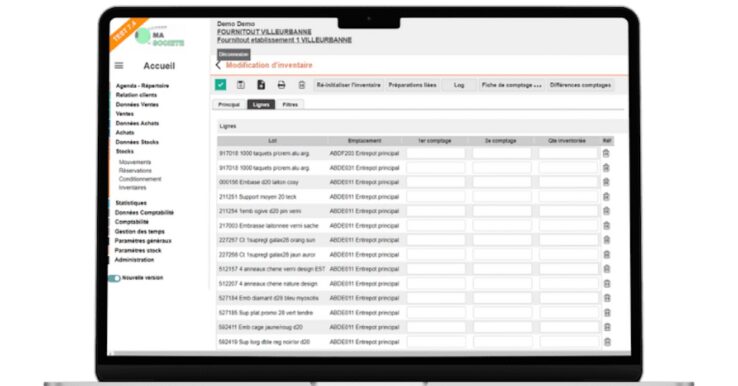Click the outlined save icon beside the green checkmark
Image resolution: width=738 pixels, height=386 pixels.
click(241, 85)
